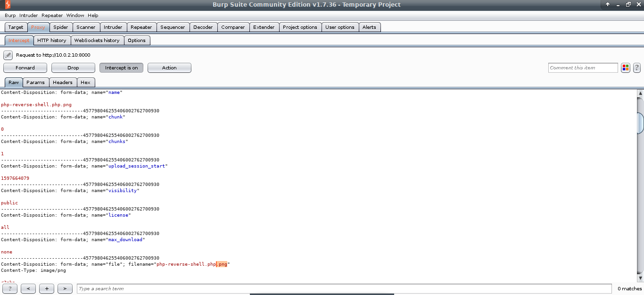Show the Raw request view tab
Viewport: 644px width, 295px height.
click(14, 83)
